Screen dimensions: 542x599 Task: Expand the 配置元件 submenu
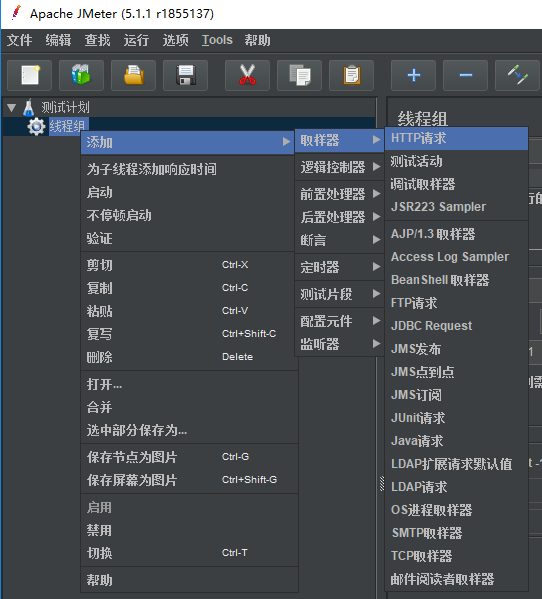tap(339, 321)
